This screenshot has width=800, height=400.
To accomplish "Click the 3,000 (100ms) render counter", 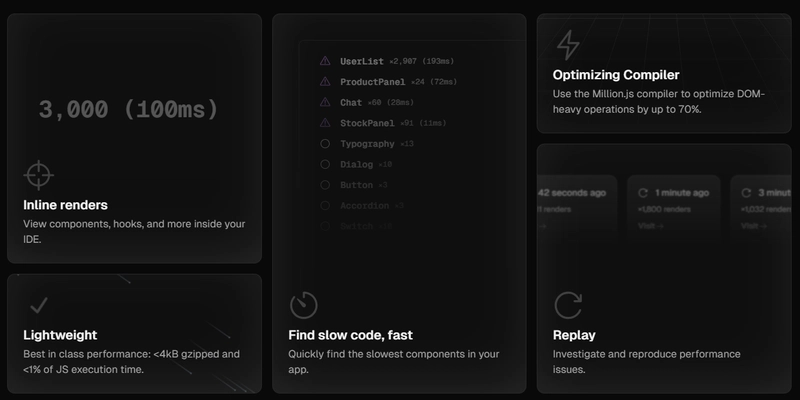I will point(129,109).
